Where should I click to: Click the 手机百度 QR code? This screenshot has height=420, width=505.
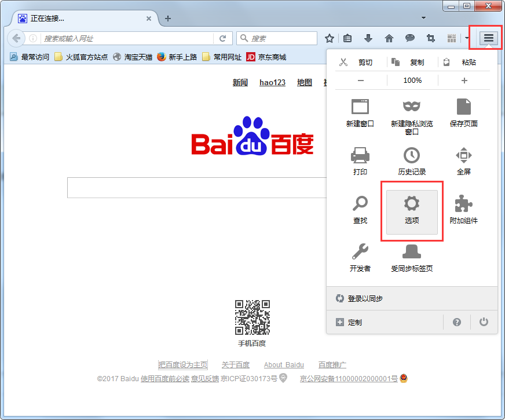(252, 317)
